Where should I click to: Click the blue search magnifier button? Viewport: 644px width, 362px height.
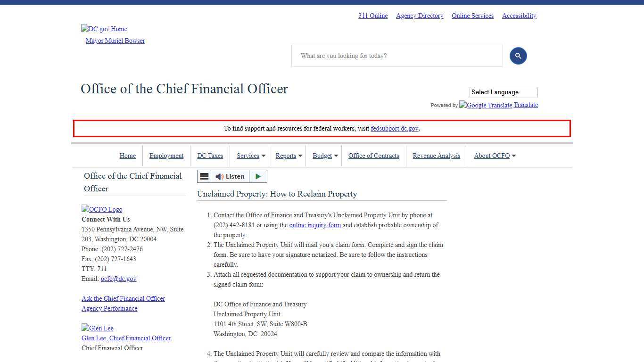coord(518,56)
